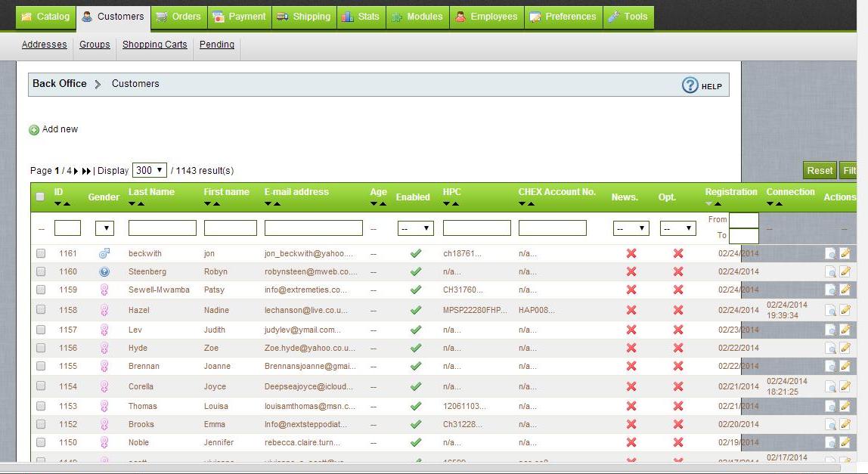Click Enabled green check for Hazel row
Screen dimensions: 868x474
coord(416,310)
